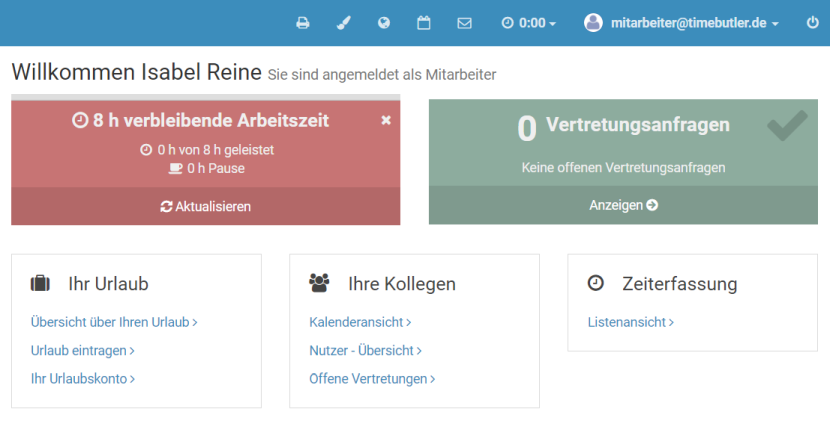View Offene Vertretungen

[372, 379]
